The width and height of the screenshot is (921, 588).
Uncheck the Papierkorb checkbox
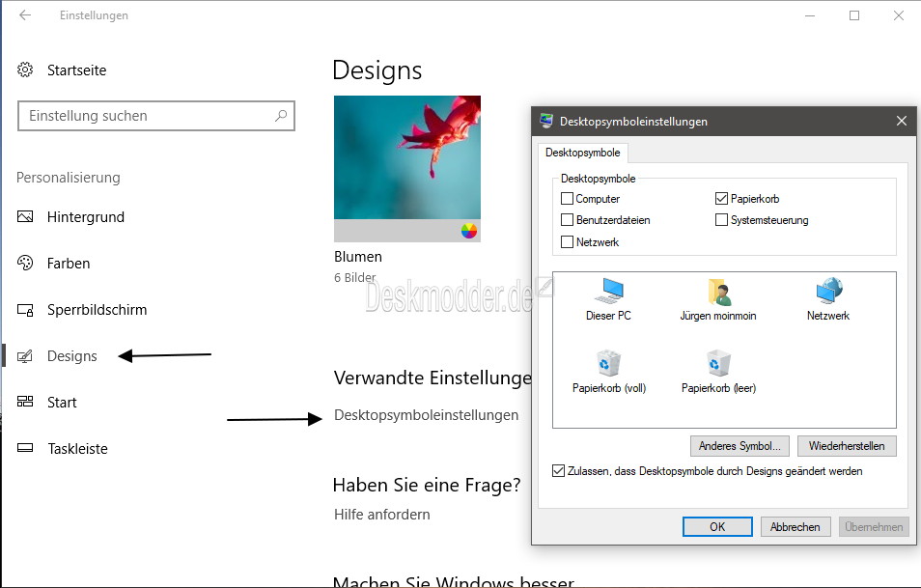[721, 199]
